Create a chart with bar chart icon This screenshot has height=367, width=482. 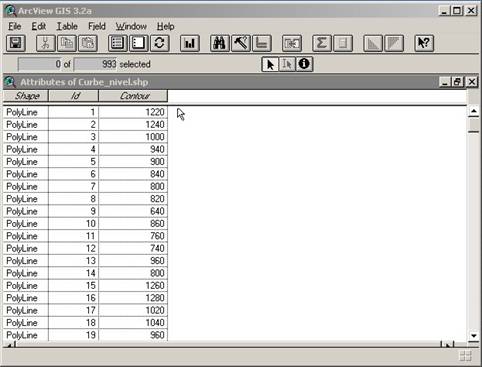point(190,43)
